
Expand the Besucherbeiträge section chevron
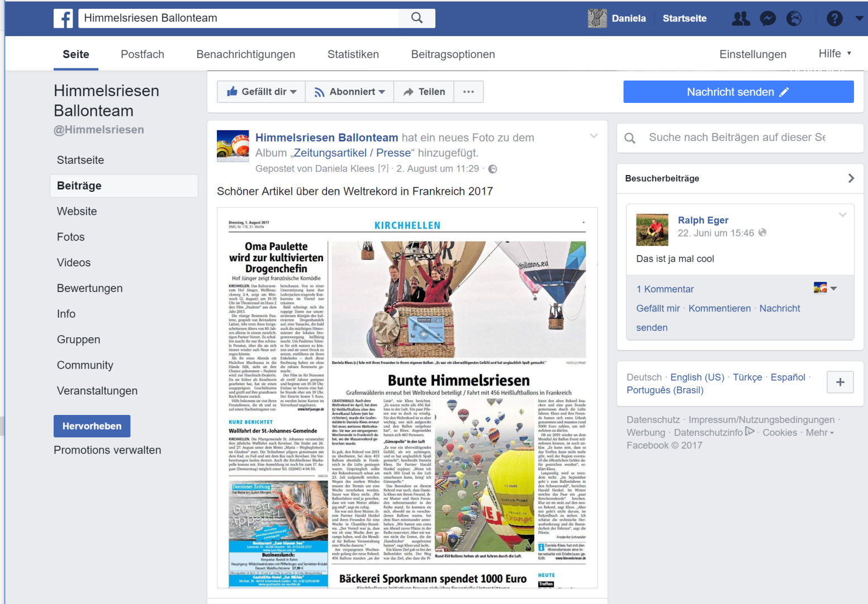[851, 178]
